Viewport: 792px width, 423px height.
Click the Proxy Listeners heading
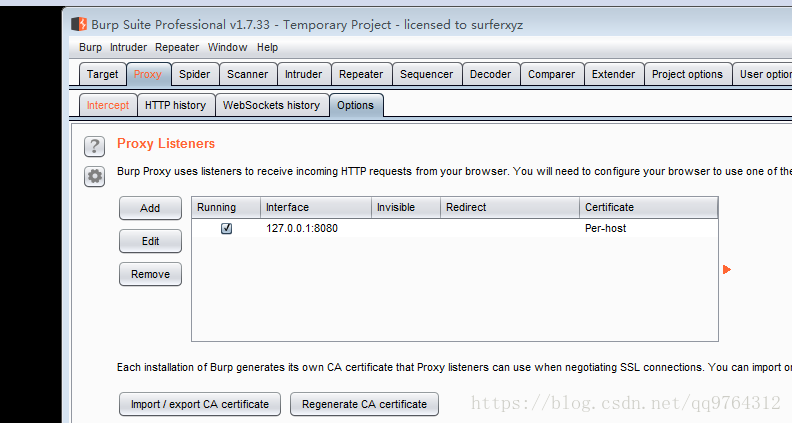(x=166, y=144)
